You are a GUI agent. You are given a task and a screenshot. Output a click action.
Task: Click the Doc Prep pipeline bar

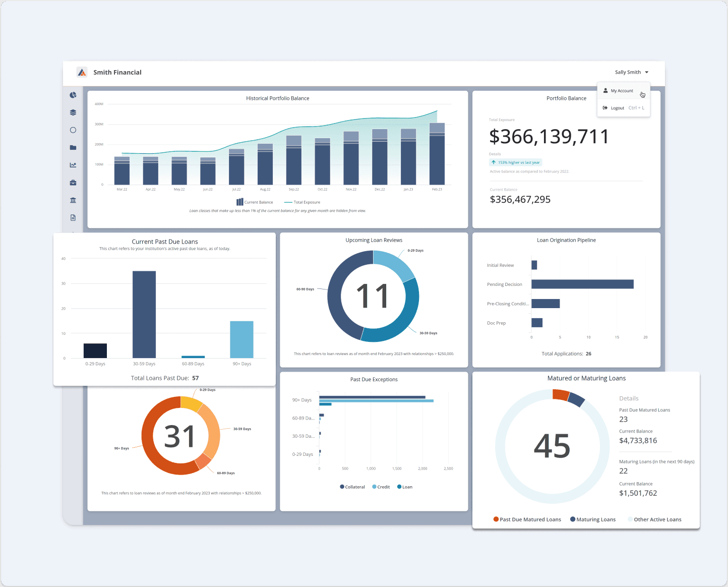[x=537, y=323]
